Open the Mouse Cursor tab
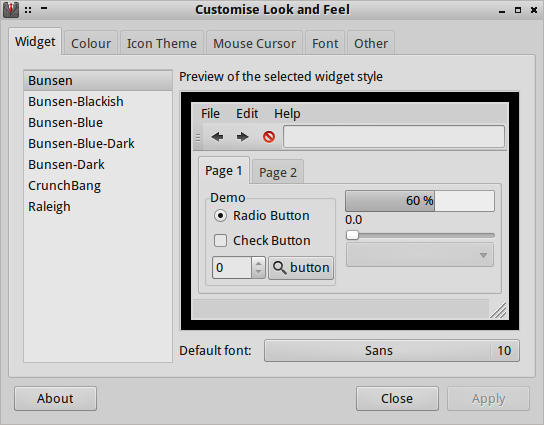544x425 pixels. 254,43
